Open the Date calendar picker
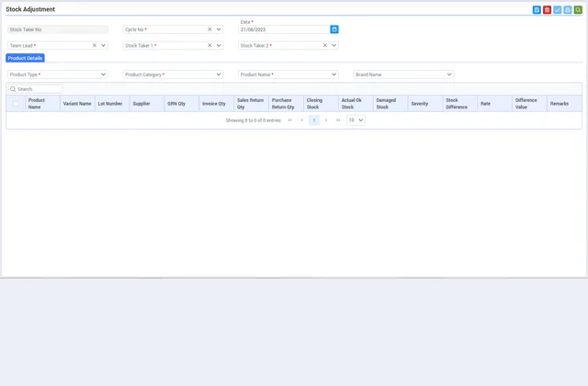The height and width of the screenshot is (386, 588). (334, 29)
